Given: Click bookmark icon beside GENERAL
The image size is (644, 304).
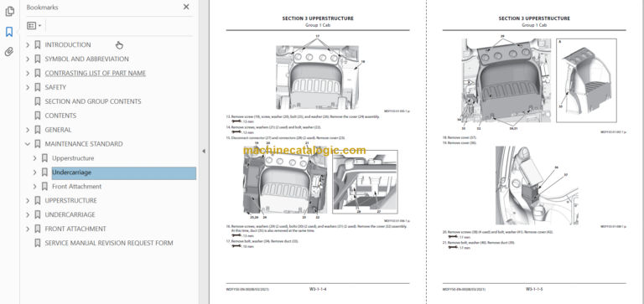Looking at the screenshot, I should pyautogui.click(x=38, y=130).
